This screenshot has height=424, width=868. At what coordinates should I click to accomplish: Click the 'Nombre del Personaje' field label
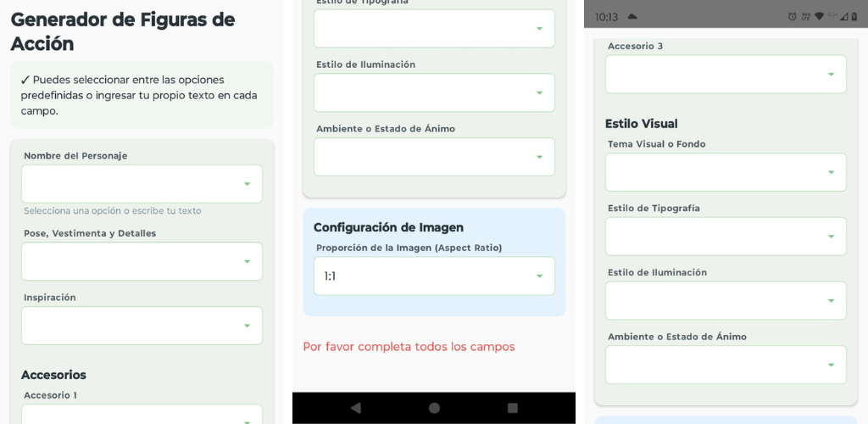pyautogui.click(x=75, y=156)
